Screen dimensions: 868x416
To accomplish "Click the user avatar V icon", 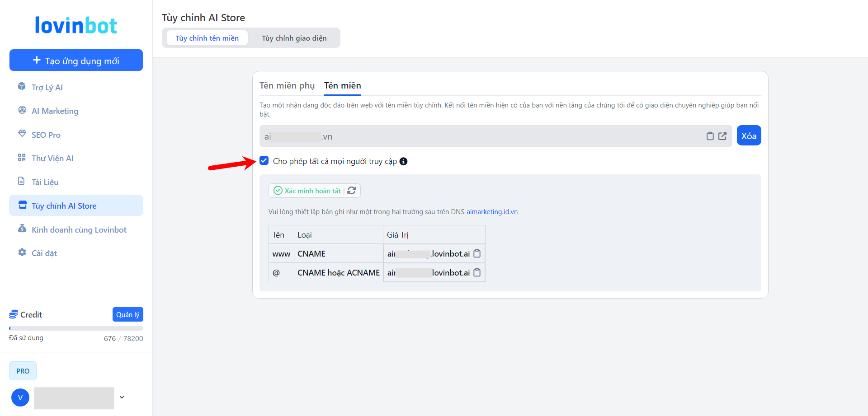I will pyautogui.click(x=20, y=397).
